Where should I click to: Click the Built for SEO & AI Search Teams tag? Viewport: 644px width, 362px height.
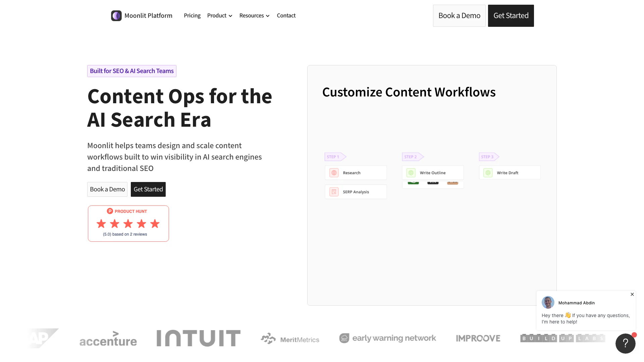(132, 71)
